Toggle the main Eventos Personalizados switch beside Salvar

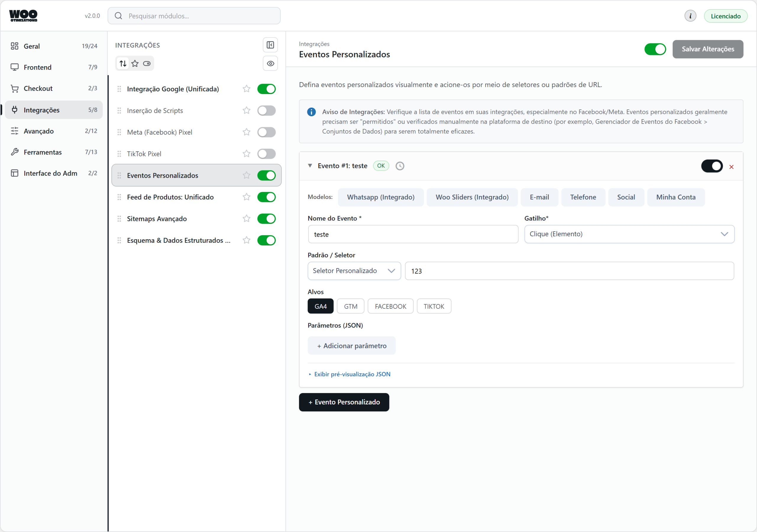tap(655, 49)
